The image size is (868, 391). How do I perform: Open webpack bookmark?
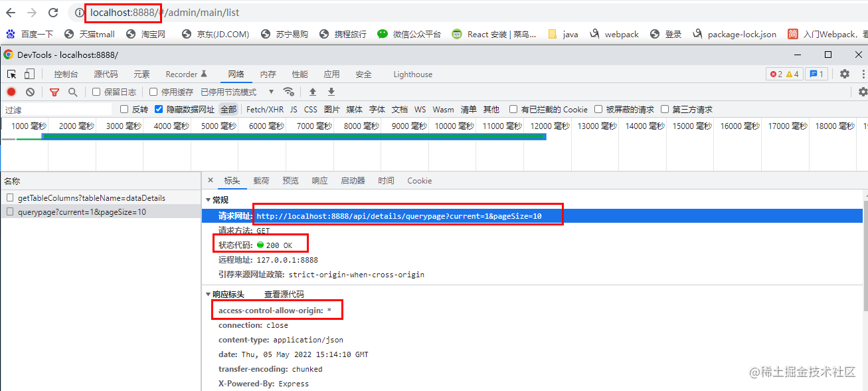click(614, 34)
